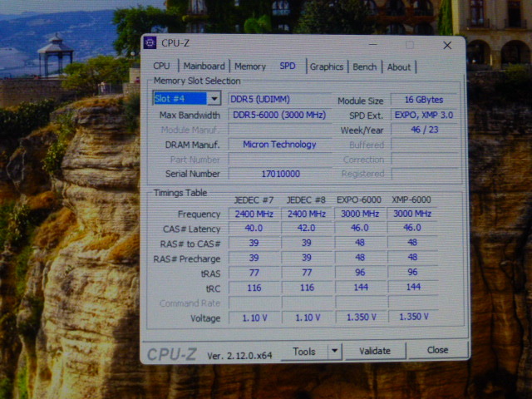The image size is (532, 399).
Task: Click JEDEC #8 tRC value 116
Action: [307, 288]
